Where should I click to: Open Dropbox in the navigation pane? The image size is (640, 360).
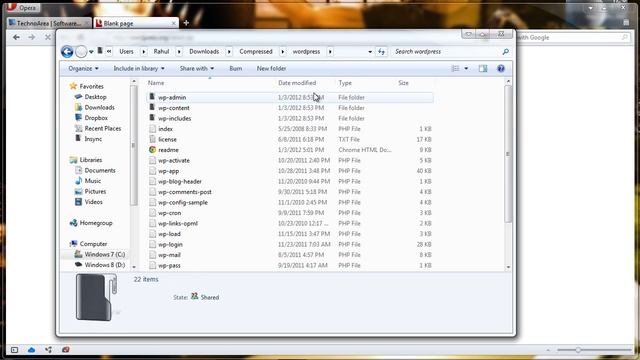(96, 118)
